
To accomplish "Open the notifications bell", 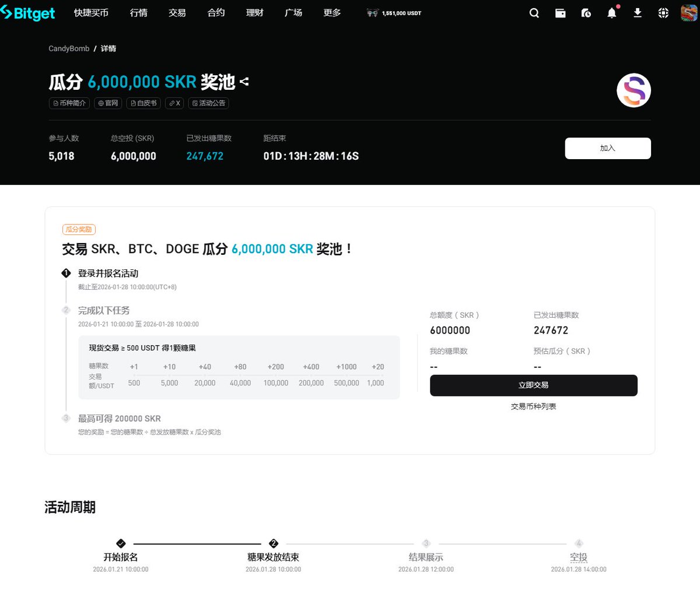I will (611, 13).
